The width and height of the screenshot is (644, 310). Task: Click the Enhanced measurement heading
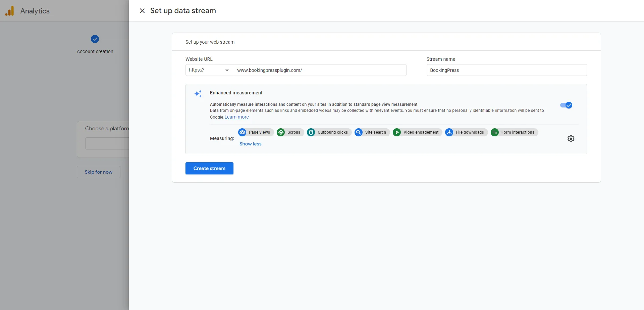[236, 93]
